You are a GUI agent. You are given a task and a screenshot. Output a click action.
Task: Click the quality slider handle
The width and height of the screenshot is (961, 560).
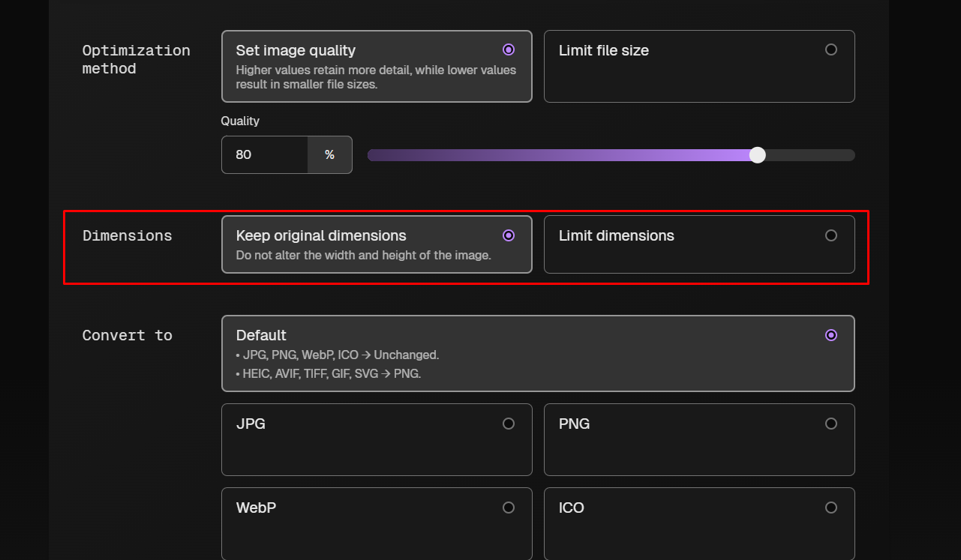tap(758, 155)
